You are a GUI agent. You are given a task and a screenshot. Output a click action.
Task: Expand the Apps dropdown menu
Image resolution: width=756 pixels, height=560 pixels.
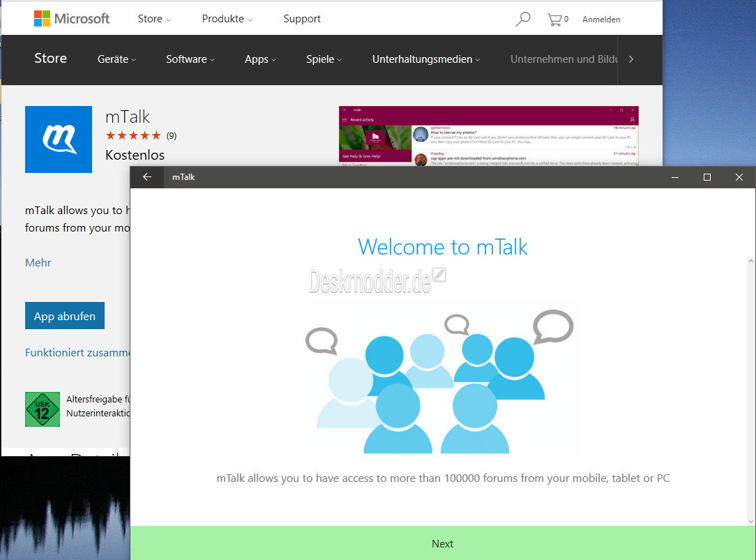point(260,59)
